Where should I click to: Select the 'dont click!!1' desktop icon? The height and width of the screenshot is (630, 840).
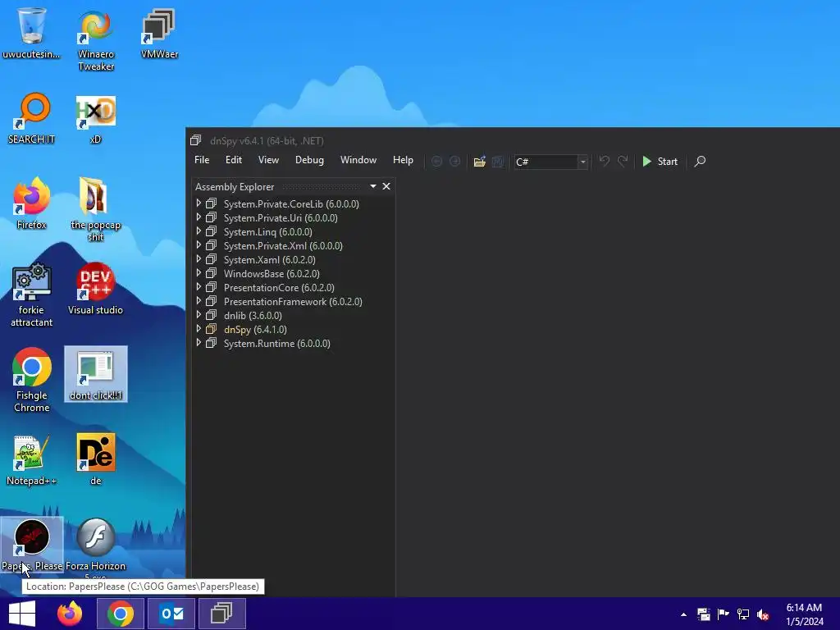(95, 374)
